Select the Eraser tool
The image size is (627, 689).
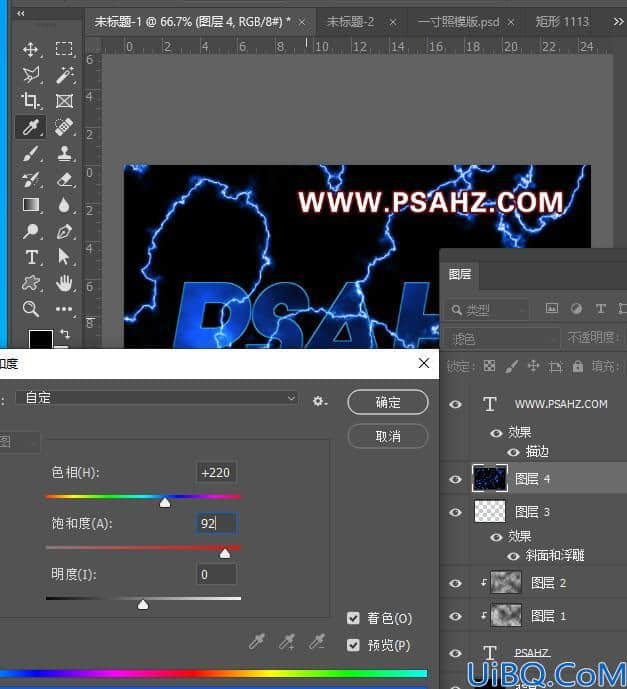click(64, 180)
